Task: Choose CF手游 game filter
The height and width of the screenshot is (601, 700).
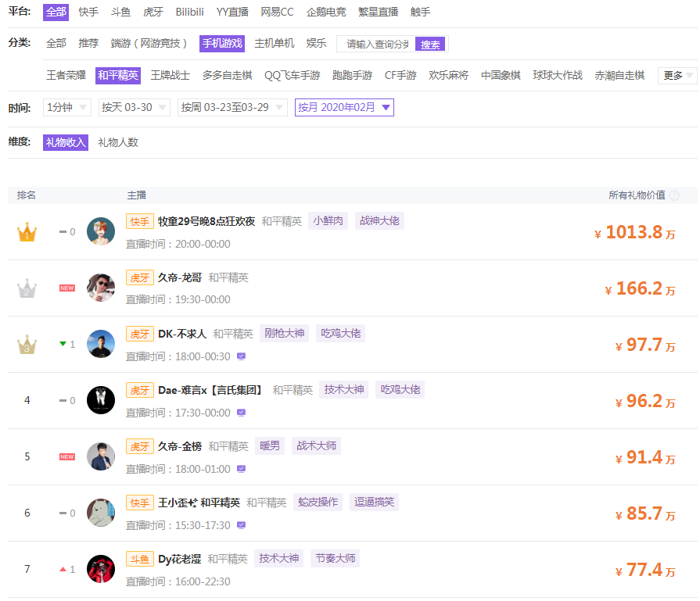Action: point(400,75)
